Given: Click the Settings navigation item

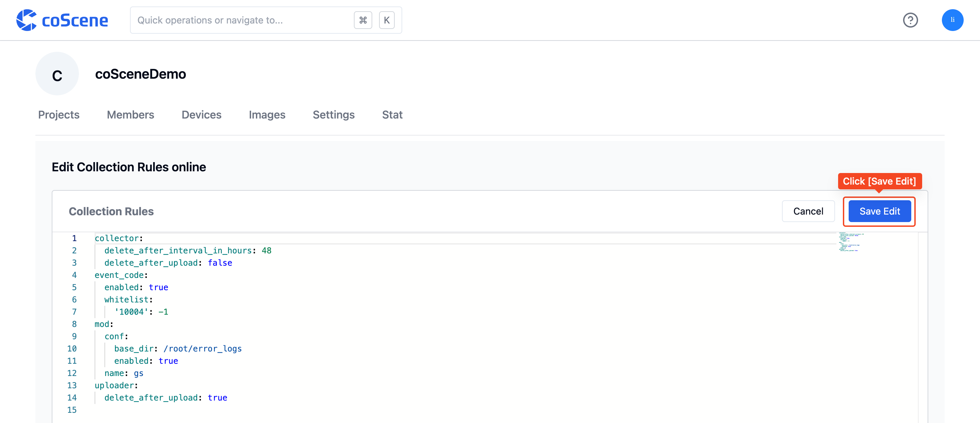Looking at the screenshot, I should pyautogui.click(x=334, y=114).
